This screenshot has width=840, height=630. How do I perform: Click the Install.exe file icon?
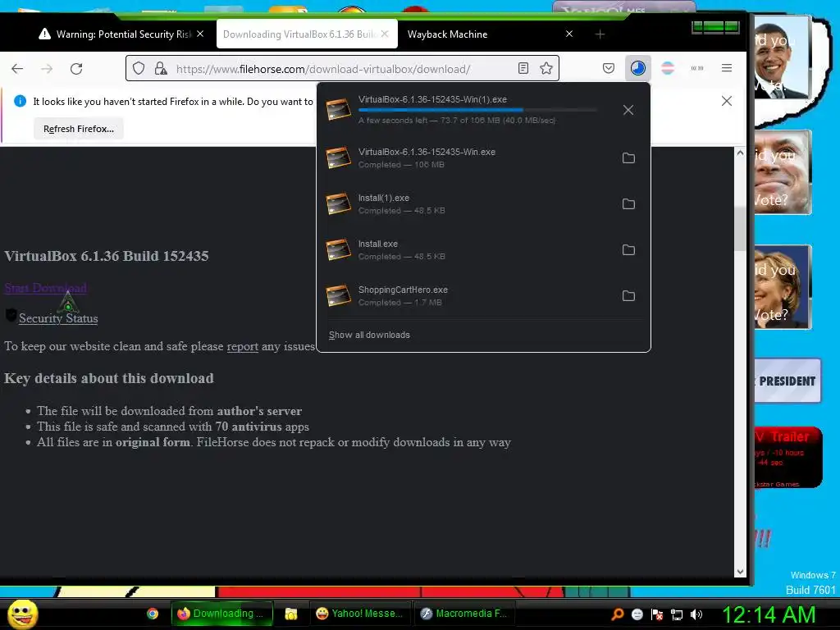pos(339,250)
